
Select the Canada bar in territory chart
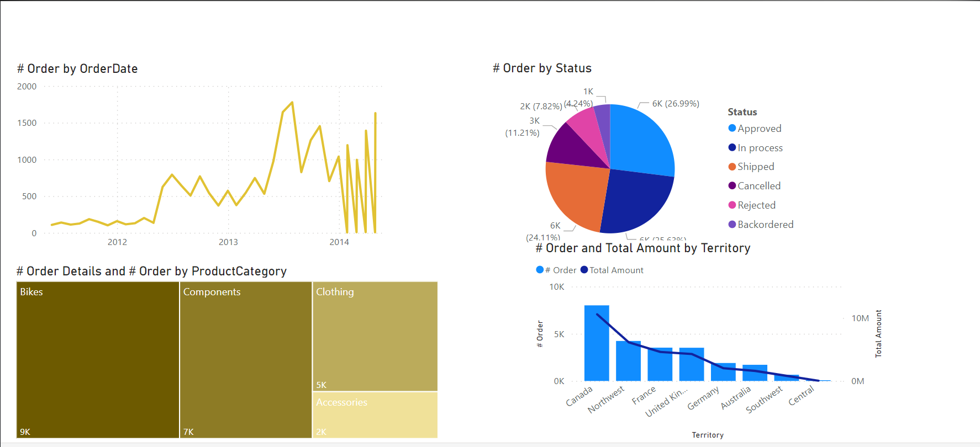[597, 343]
